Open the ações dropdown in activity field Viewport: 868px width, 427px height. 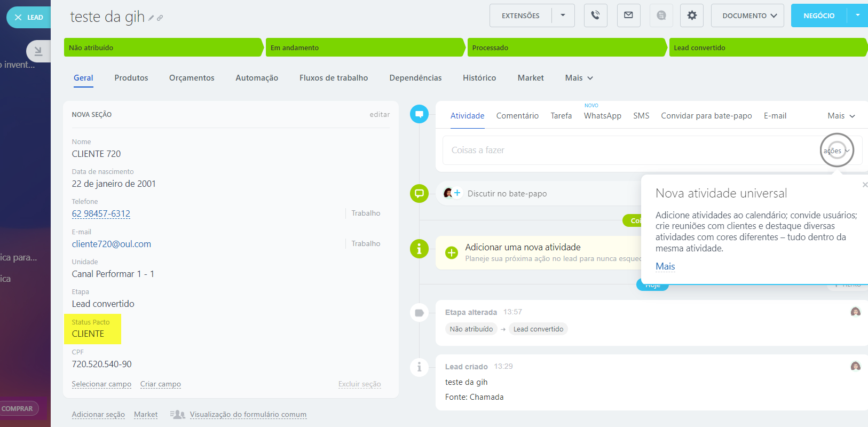tap(836, 151)
